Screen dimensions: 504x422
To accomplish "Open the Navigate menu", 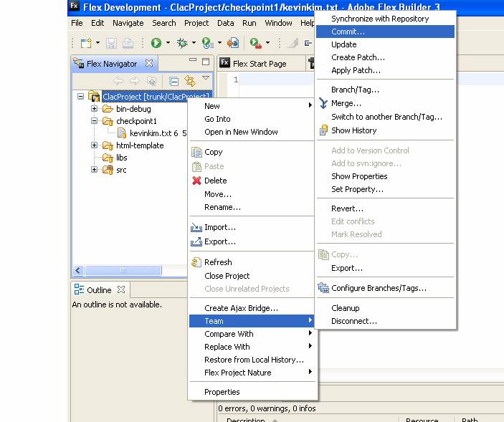I will 128,23.
